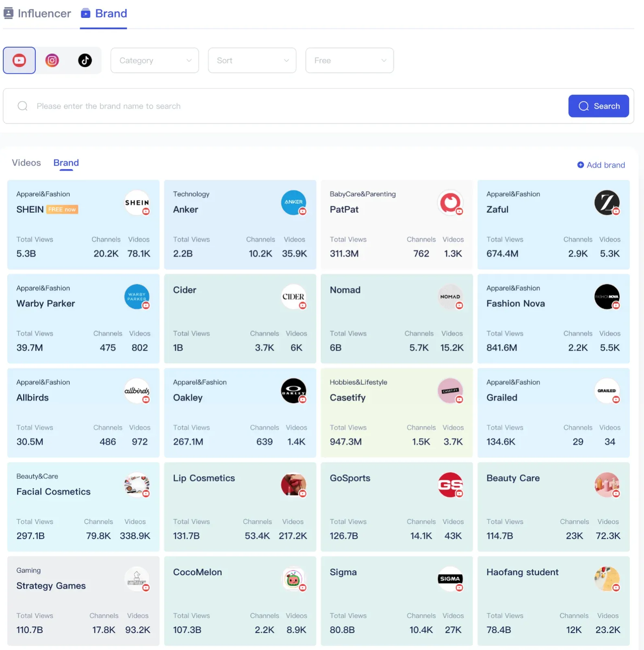
Task: Click the Grailed logo icon
Action: coord(607,390)
